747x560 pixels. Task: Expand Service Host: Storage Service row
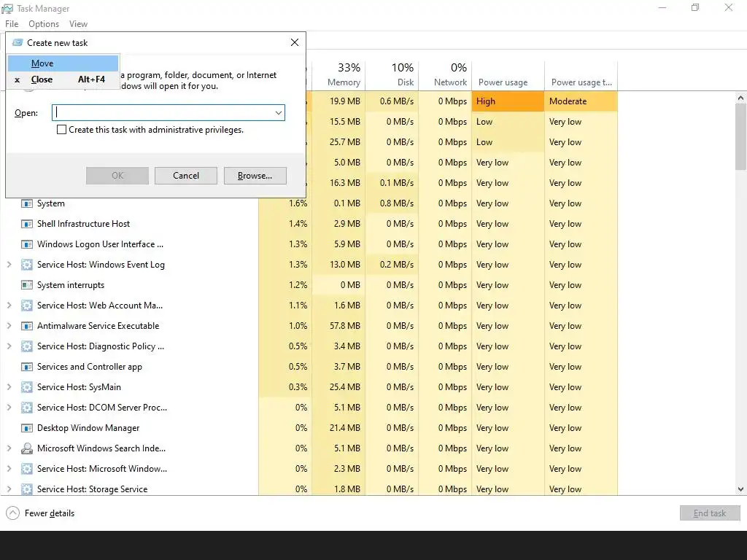tap(9, 489)
